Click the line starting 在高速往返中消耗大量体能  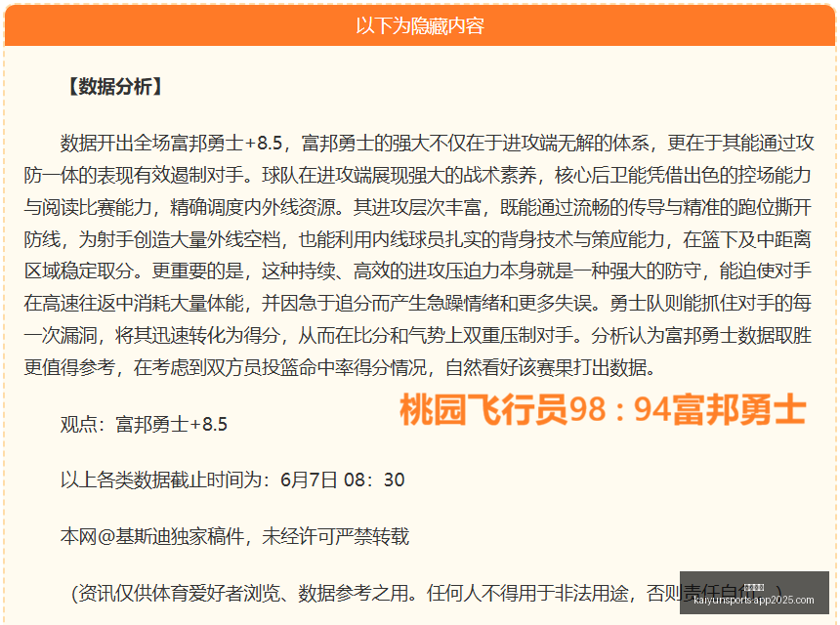(417, 303)
